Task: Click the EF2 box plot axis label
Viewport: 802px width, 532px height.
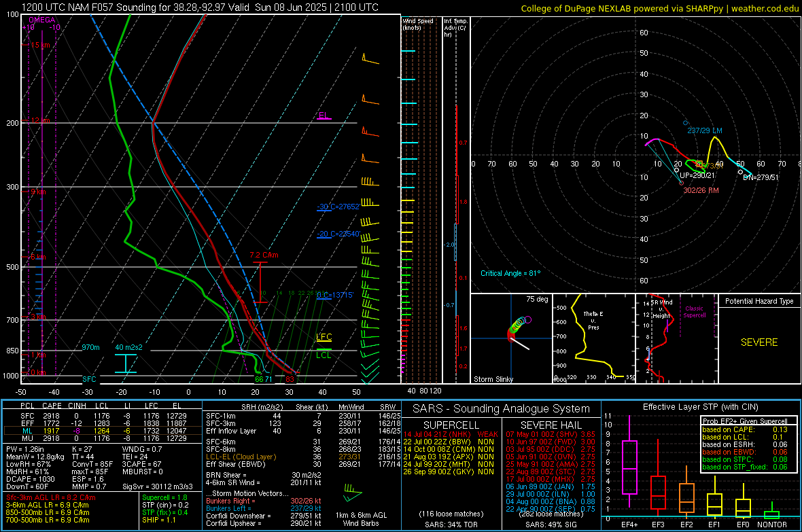Action: (686, 525)
